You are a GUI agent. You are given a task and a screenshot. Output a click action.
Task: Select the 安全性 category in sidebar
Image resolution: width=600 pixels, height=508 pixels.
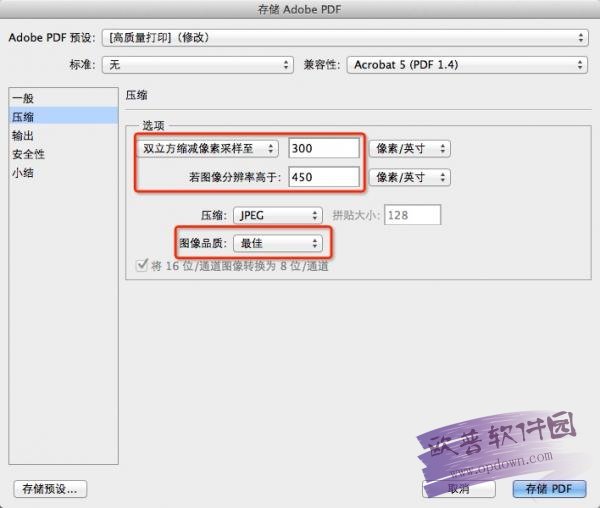(64, 154)
